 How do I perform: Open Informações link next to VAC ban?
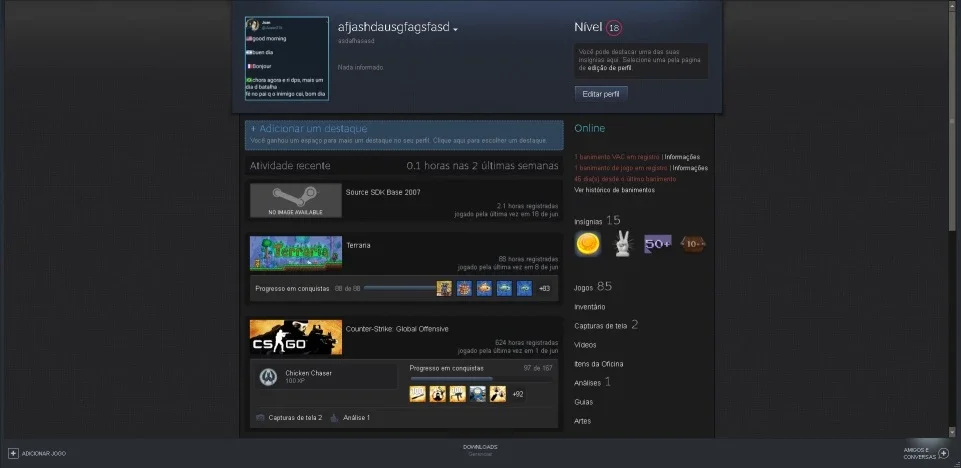682,157
